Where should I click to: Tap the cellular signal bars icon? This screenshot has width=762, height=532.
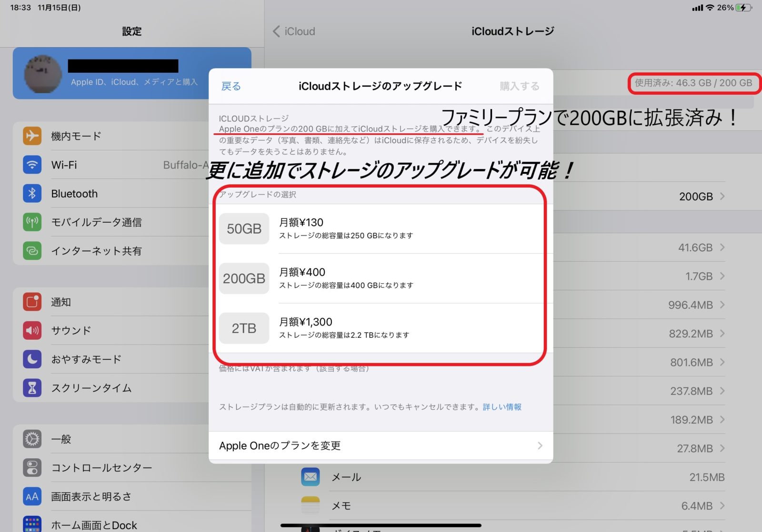(x=697, y=8)
